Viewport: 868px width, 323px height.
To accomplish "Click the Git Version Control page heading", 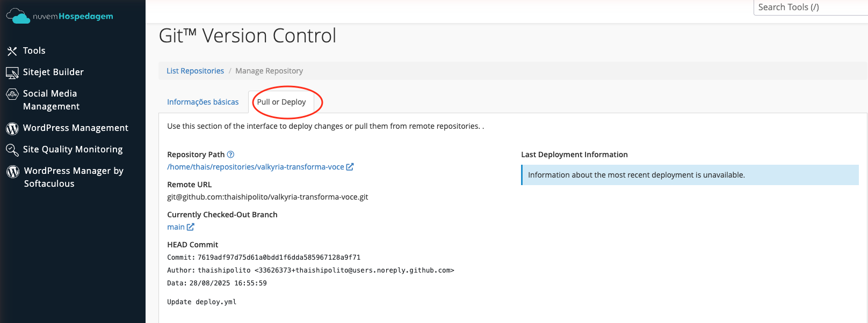I will pyautogui.click(x=248, y=36).
